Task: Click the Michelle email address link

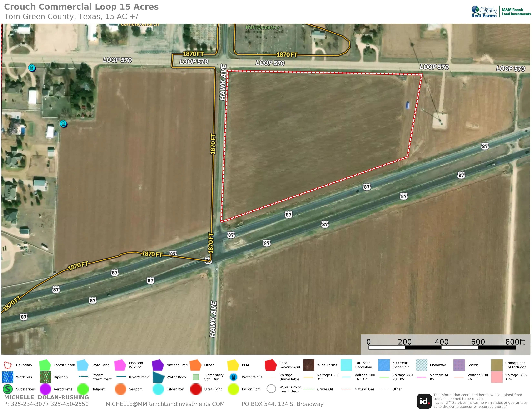Action: pos(165,404)
